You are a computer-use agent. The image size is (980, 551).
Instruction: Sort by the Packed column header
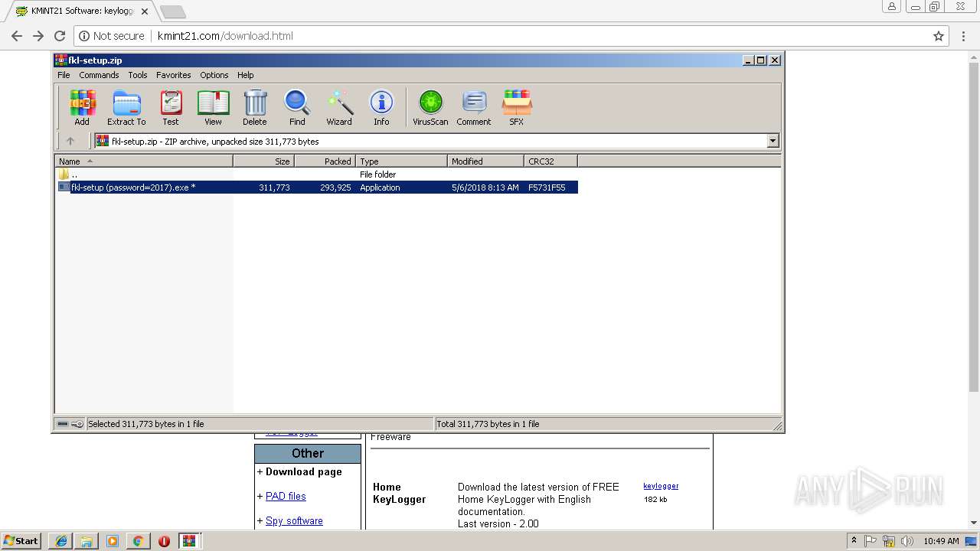[325, 161]
